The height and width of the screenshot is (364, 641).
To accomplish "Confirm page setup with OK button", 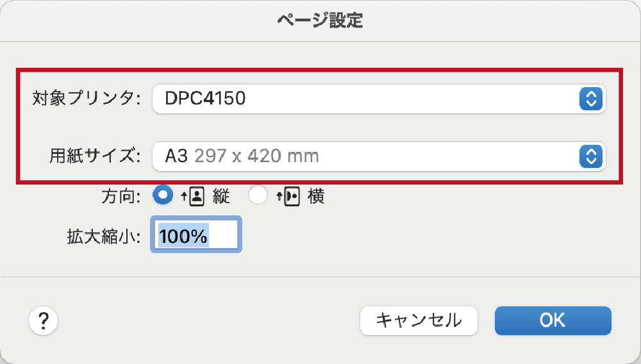I will click(553, 320).
